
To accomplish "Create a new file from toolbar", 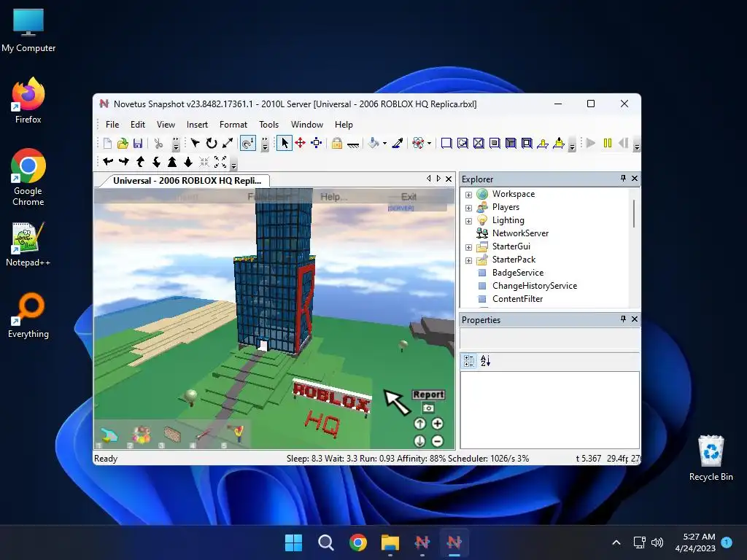I will 107,144.
